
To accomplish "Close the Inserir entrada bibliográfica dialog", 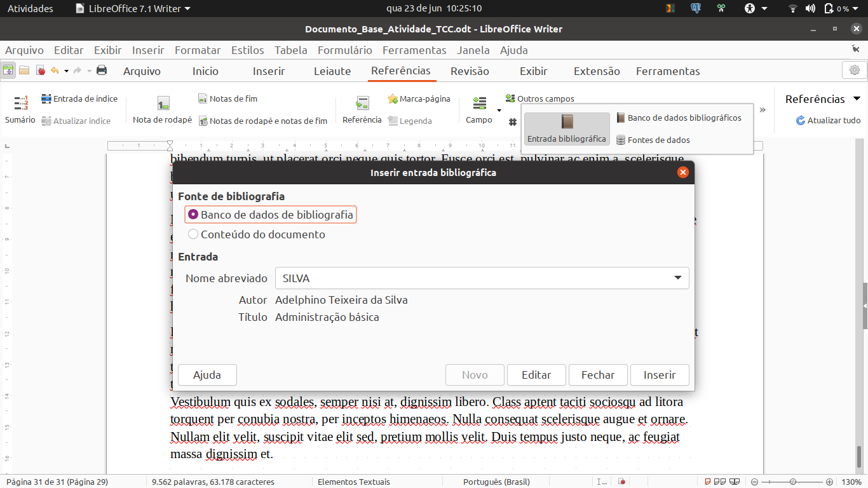I will [x=683, y=172].
